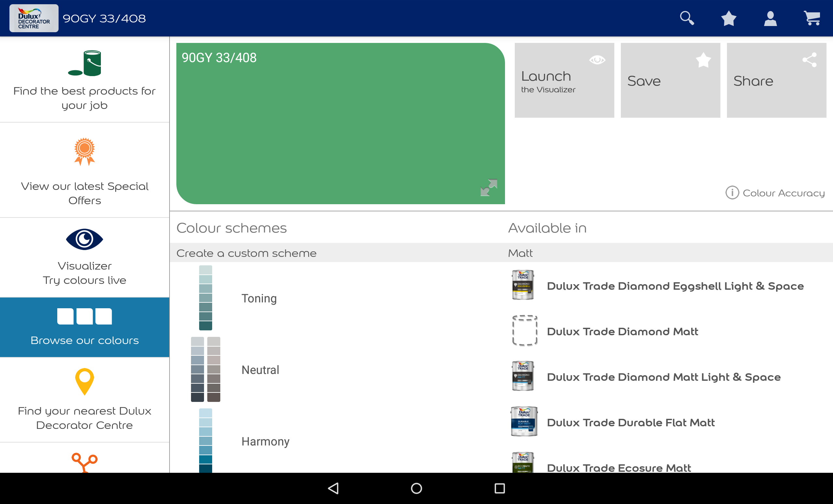Select the Neutral blue-grey swatch strip
The width and height of the screenshot is (833, 504).
click(198, 369)
